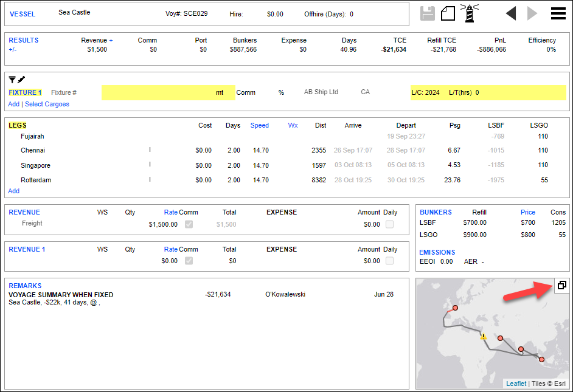Navigate back using the left arrow icon
This screenshot has width=573, height=392.
pyautogui.click(x=511, y=13)
